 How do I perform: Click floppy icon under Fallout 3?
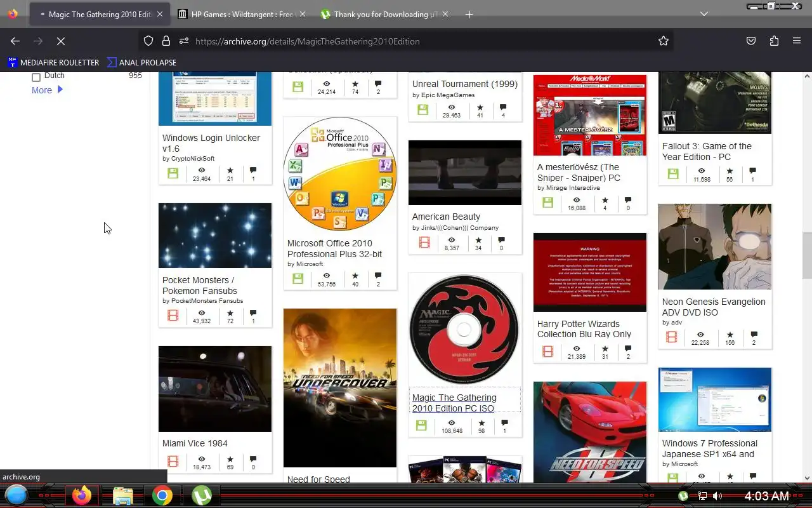point(673,174)
